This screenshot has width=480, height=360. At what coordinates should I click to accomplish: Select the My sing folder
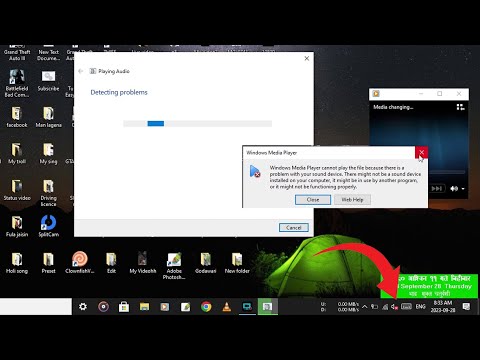pos(48,153)
